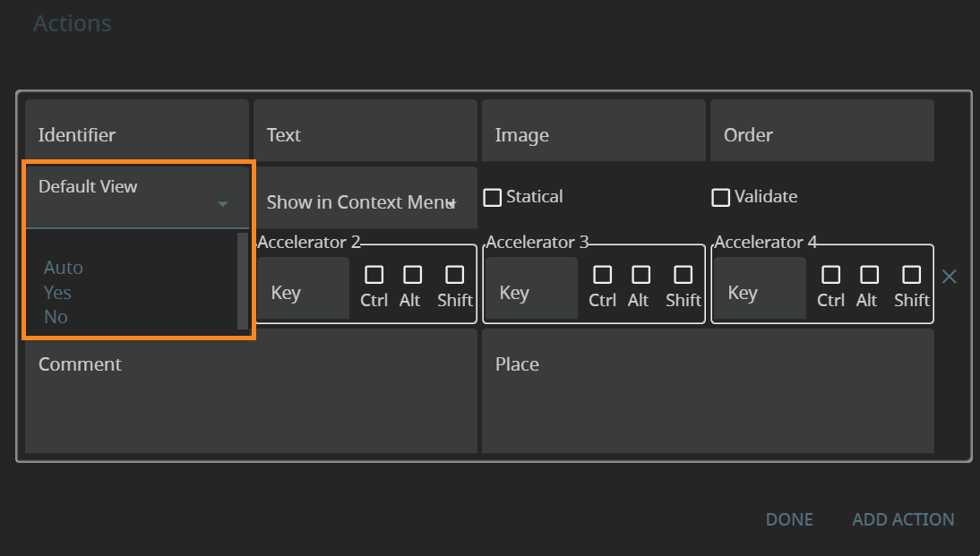Collapse the Default View dropdown arrow
980x556 pixels.
pos(222,205)
